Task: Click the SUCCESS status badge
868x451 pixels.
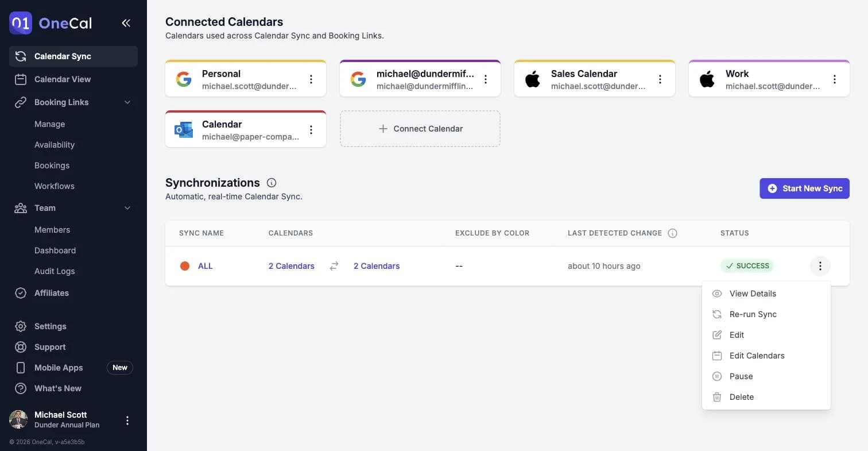Action: [x=747, y=266]
